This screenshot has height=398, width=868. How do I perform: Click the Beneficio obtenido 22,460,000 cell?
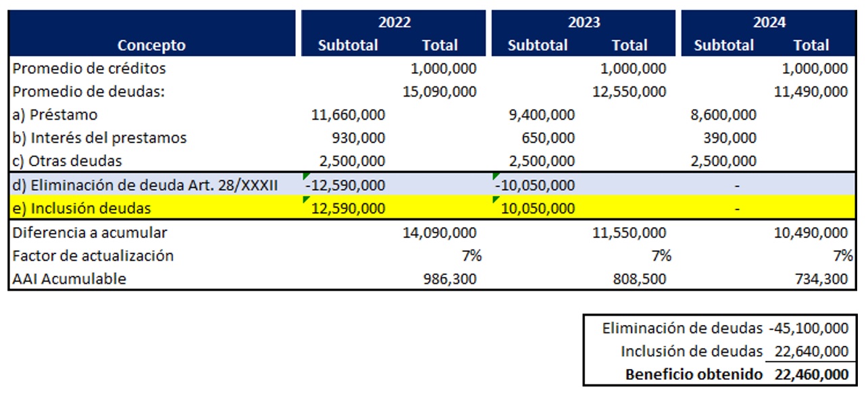809,374
